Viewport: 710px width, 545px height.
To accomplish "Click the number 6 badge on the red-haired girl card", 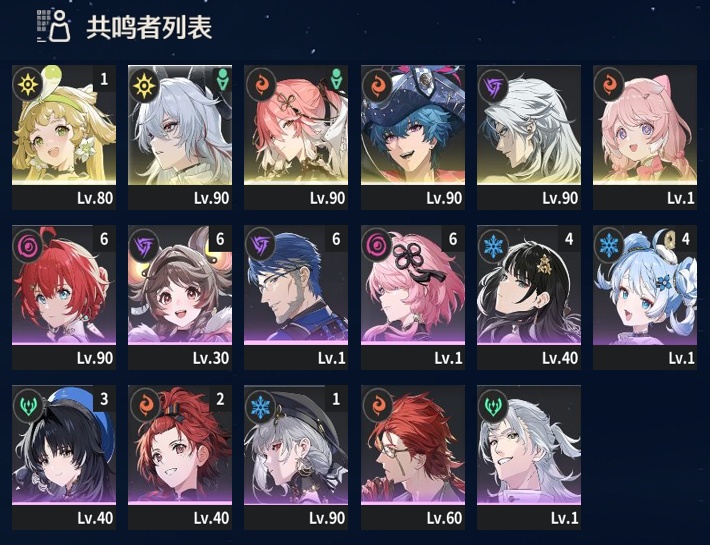I will 104,239.
